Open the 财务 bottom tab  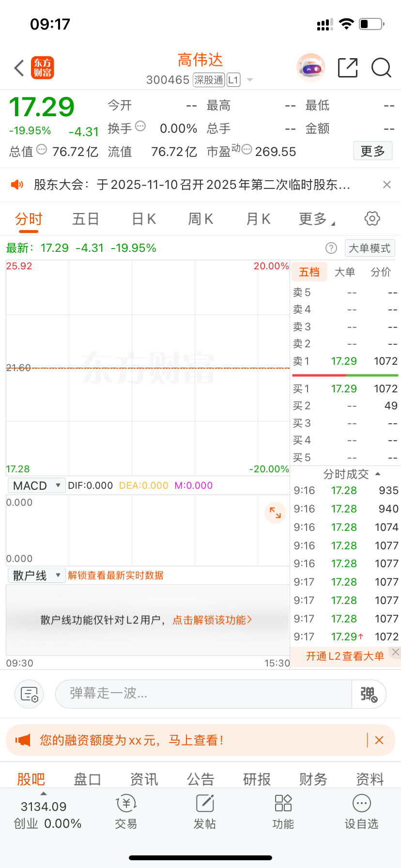click(x=313, y=779)
